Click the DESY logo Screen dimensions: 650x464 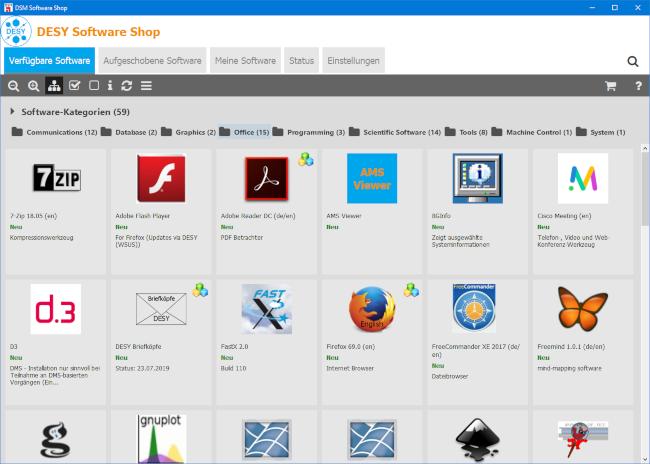16,31
